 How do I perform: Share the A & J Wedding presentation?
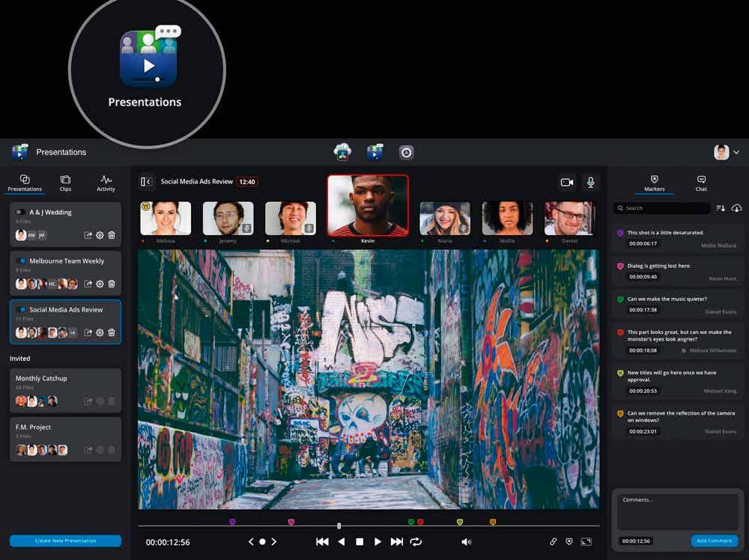pyautogui.click(x=88, y=235)
